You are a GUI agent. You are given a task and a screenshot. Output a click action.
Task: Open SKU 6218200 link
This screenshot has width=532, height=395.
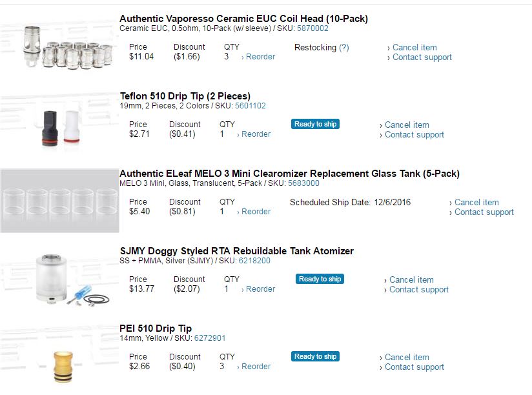[x=254, y=261]
